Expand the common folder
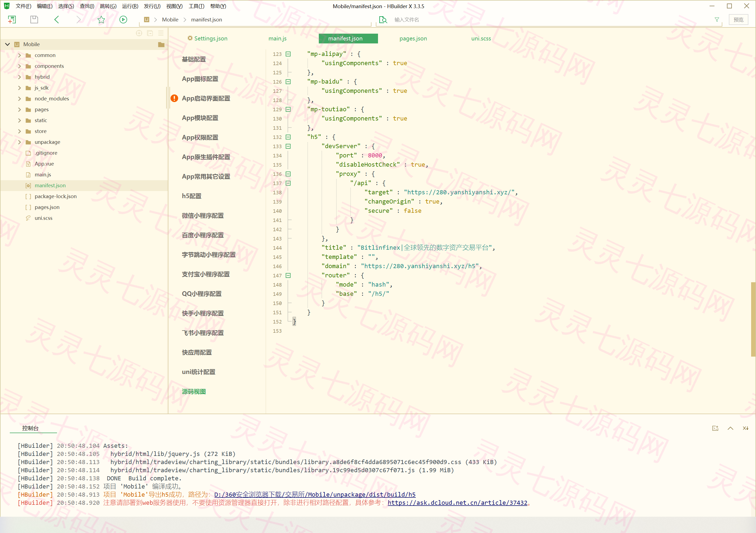 tap(20, 55)
